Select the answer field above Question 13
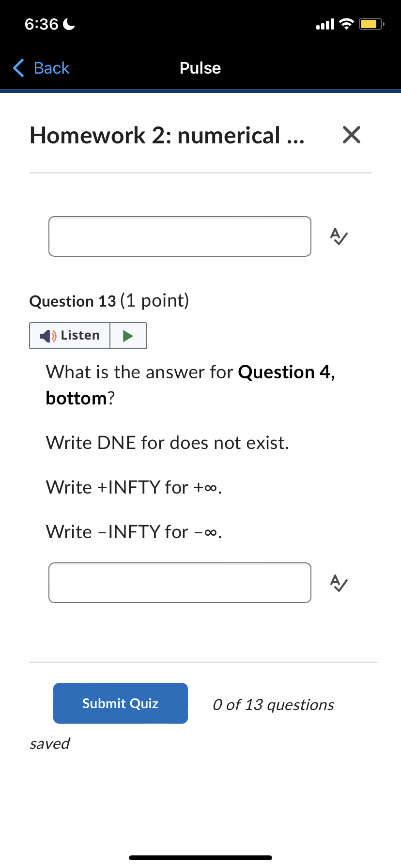This screenshot has width=401, height=868. [180, 236]
